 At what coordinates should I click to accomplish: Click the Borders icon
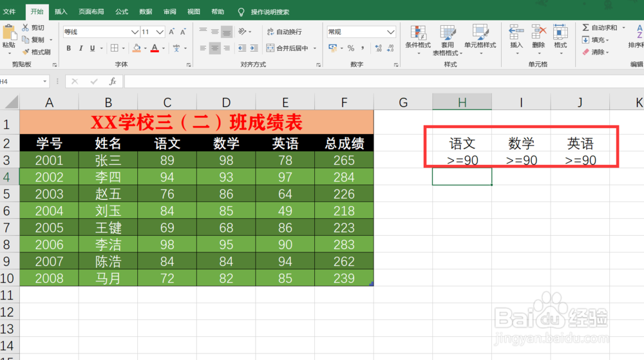pyautogui.click(x=115, y=48)
